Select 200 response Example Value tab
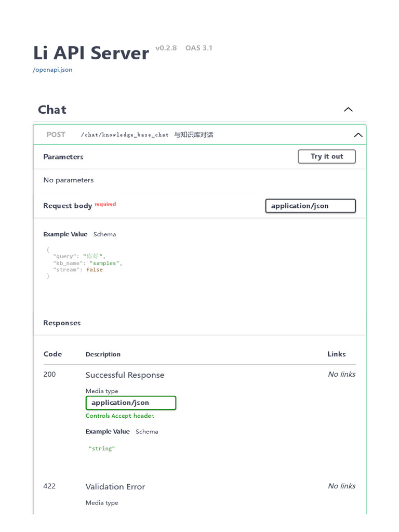This screenshot has width=399, height=532. pyautogui.click(x=108, y=432)
